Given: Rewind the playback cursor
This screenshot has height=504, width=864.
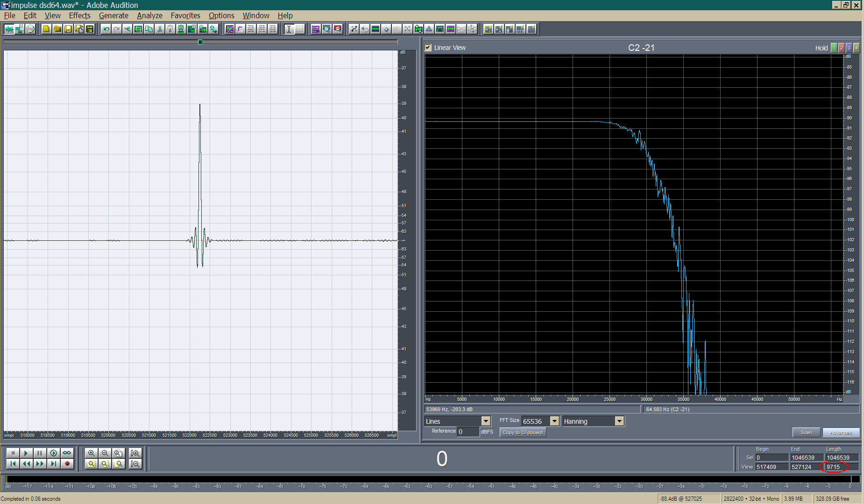Looking at the screenshot, I should [x=26, y=464].
